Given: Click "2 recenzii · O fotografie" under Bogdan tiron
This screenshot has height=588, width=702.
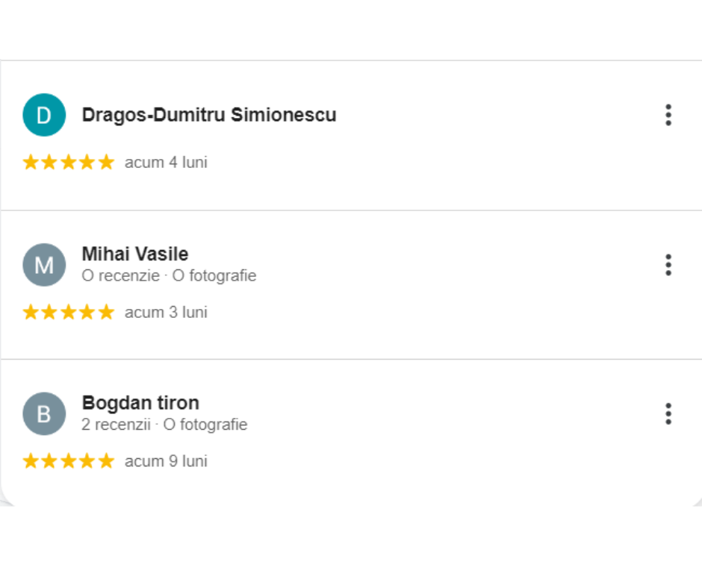Looking at the screenshot, I should [x=164, y=425].
